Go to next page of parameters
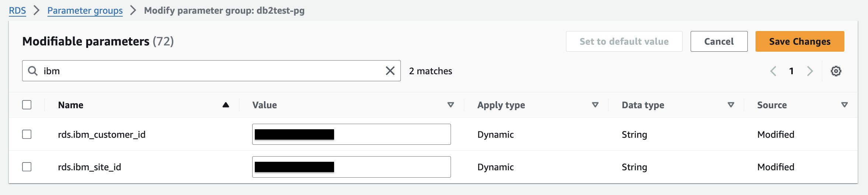 tap(810, 71)
